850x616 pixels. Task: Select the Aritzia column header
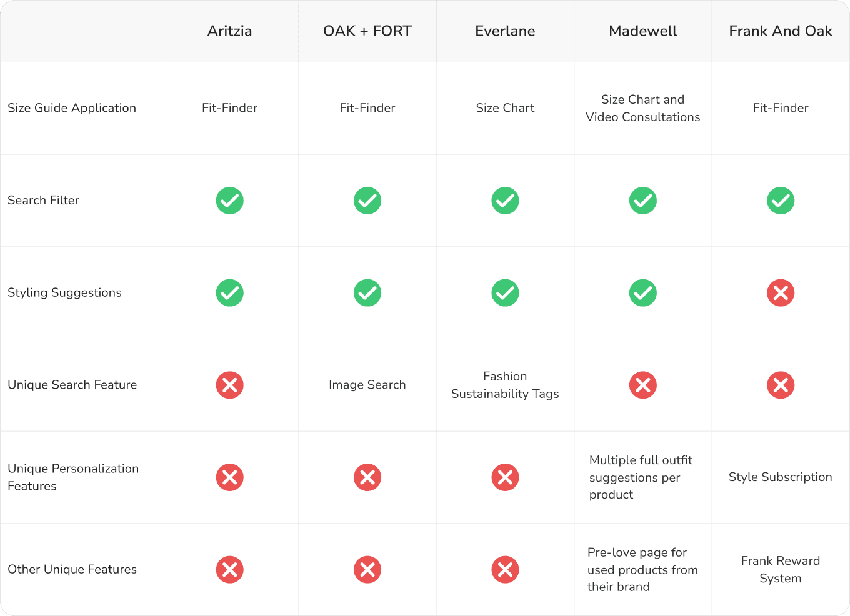tap(229, 31)
